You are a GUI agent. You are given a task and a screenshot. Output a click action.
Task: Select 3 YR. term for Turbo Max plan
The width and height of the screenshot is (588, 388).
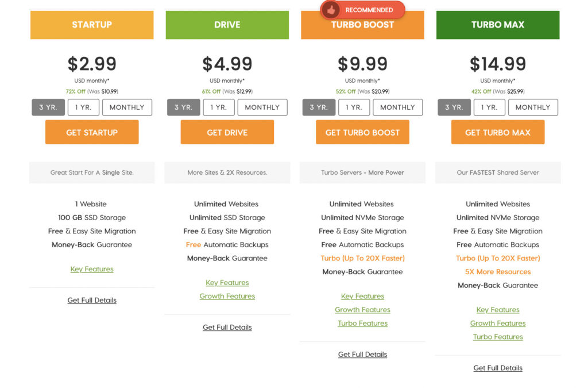click(454, 107)
